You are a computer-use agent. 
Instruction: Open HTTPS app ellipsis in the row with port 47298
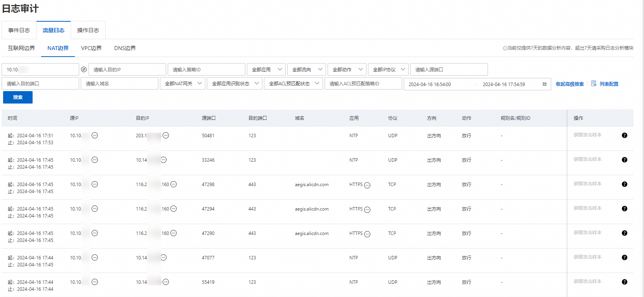[x=367, y=185]
